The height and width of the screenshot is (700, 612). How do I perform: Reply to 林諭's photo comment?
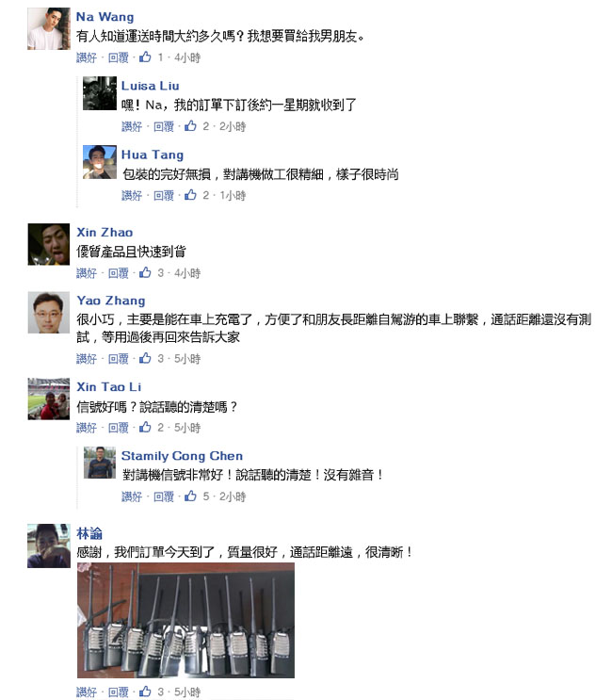pos(119,692)
